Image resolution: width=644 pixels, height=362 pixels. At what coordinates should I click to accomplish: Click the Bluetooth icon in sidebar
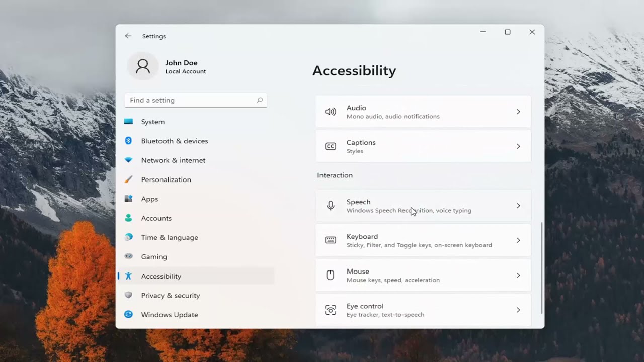click(x=128, y=141)
